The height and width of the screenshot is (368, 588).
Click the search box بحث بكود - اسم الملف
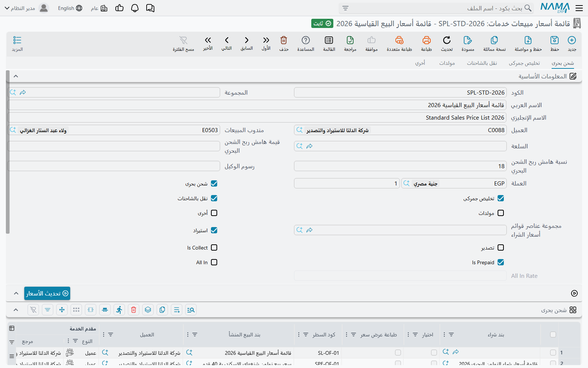pyautogui.click(x=436, y=8)
